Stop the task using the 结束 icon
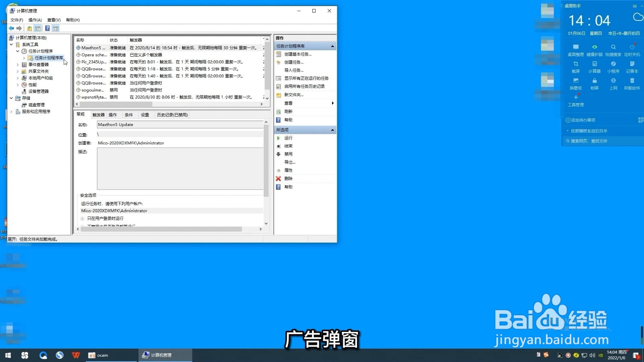The width and height of the screenshot is (644, 362). click(x=279, y=146)
